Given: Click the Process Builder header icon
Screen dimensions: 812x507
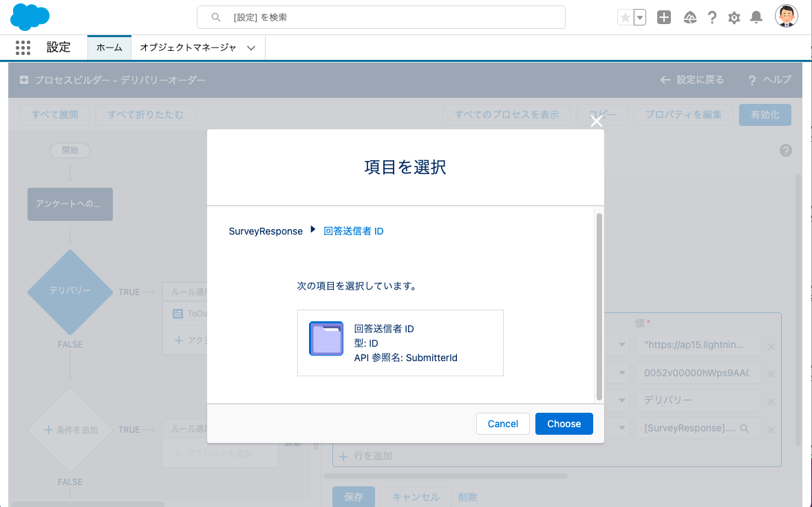Looking at the screenshot, I should click(24, 80).
